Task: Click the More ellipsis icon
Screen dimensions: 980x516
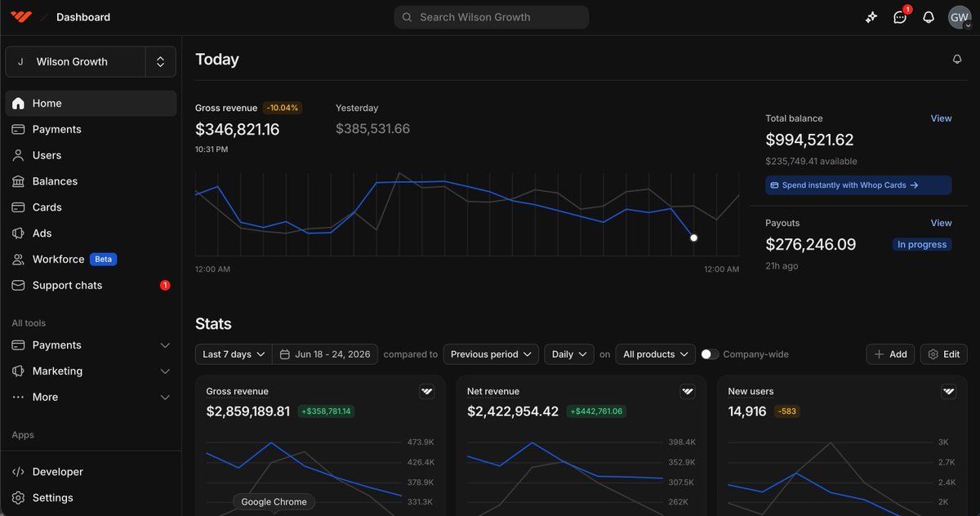Action: (x=18, y=398)
